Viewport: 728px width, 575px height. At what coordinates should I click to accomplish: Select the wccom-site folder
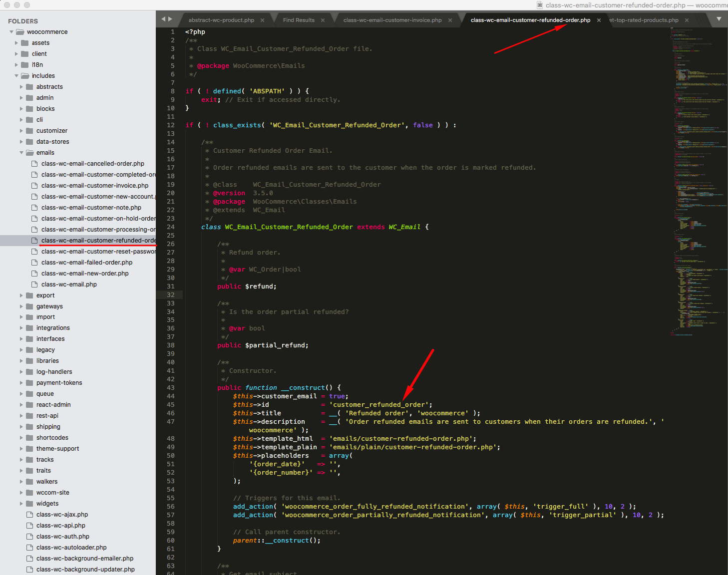point(53,493)
